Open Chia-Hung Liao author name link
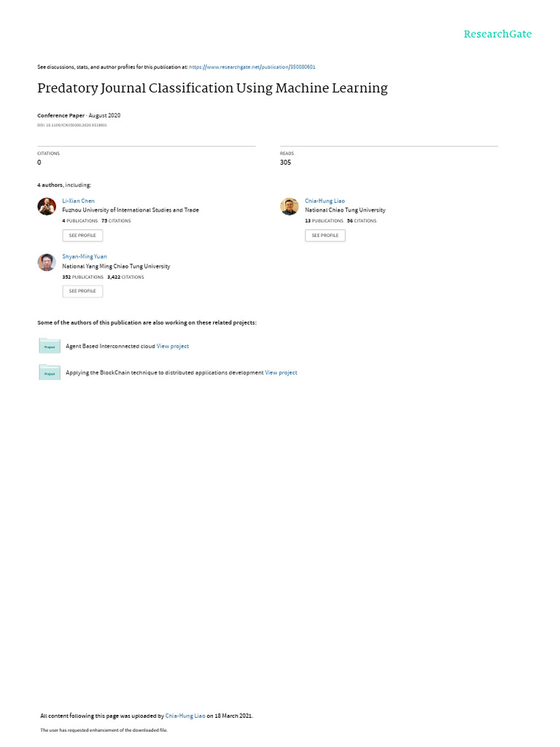The height and width of the screenshot is (747, 560). [x=324, y=201]
